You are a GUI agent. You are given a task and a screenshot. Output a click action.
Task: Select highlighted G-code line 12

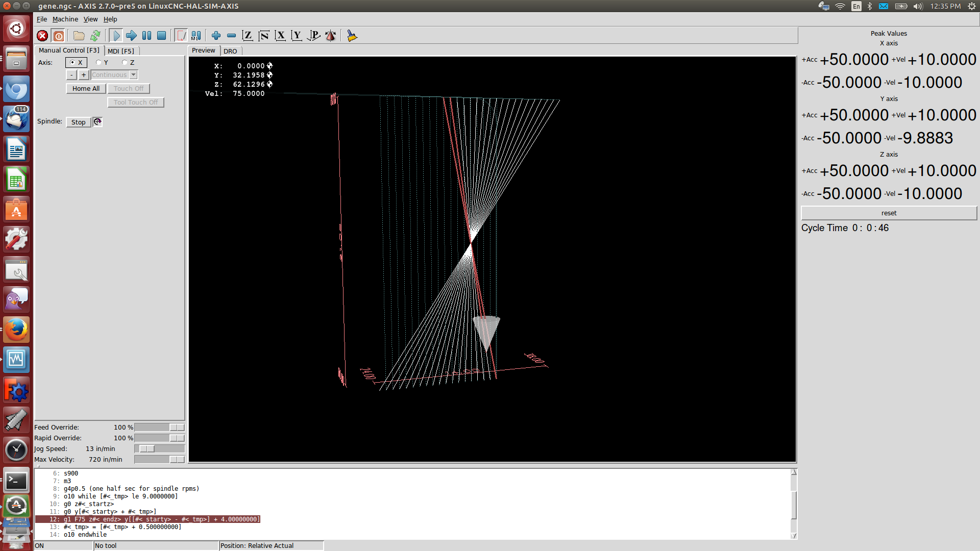148,519
